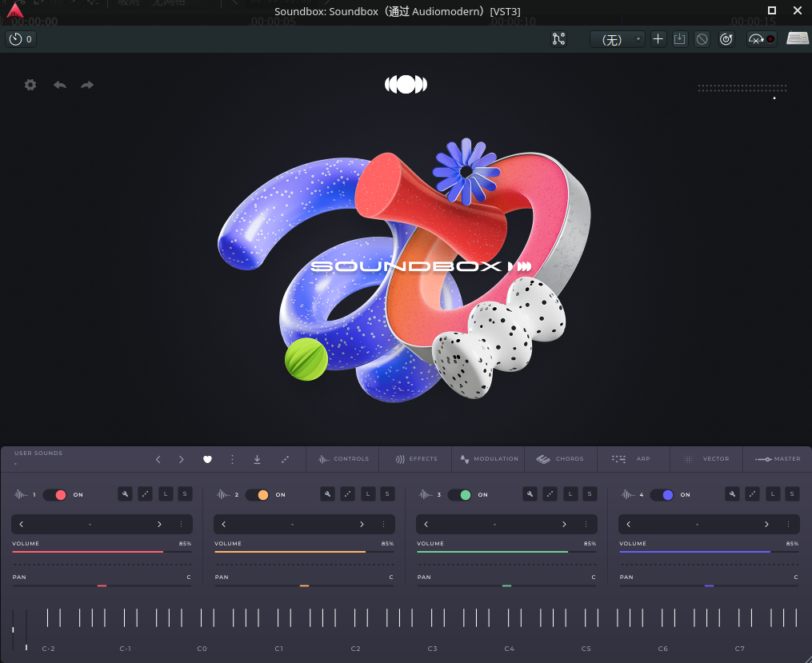Viewport: 812px width, 663px height.
Task: Randomize layer 1 with dice icon
Action: click(x=145, y=494)
